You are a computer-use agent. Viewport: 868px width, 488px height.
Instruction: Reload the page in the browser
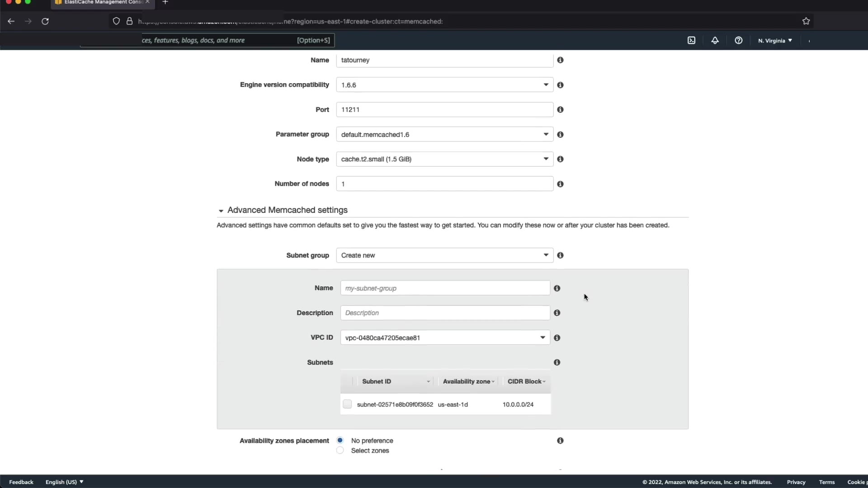pyautogui.click(x=45, y=21)
